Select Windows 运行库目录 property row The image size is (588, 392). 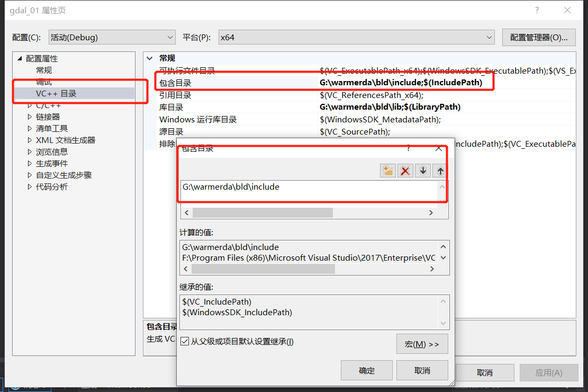tap(365, 119)
